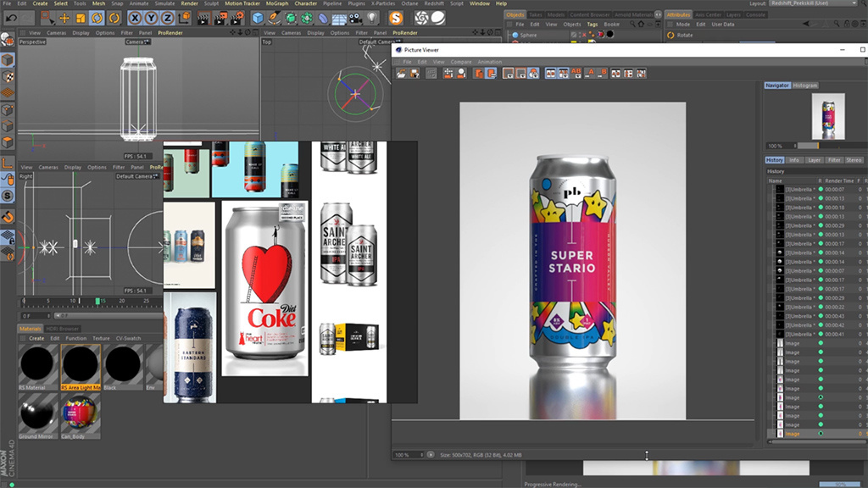
Task: Click the Undo arrow in the main toolbar
Action: coord(11,19)
